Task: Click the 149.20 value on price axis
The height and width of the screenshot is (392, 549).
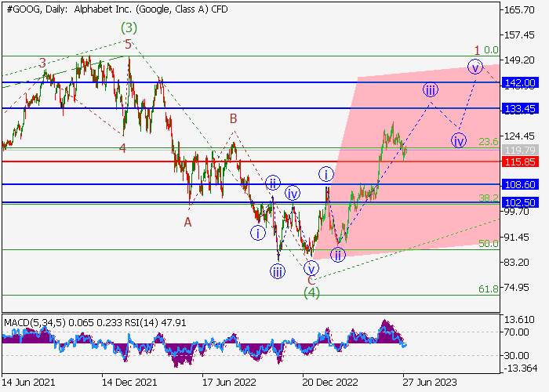Action: [x=519, y=60]
